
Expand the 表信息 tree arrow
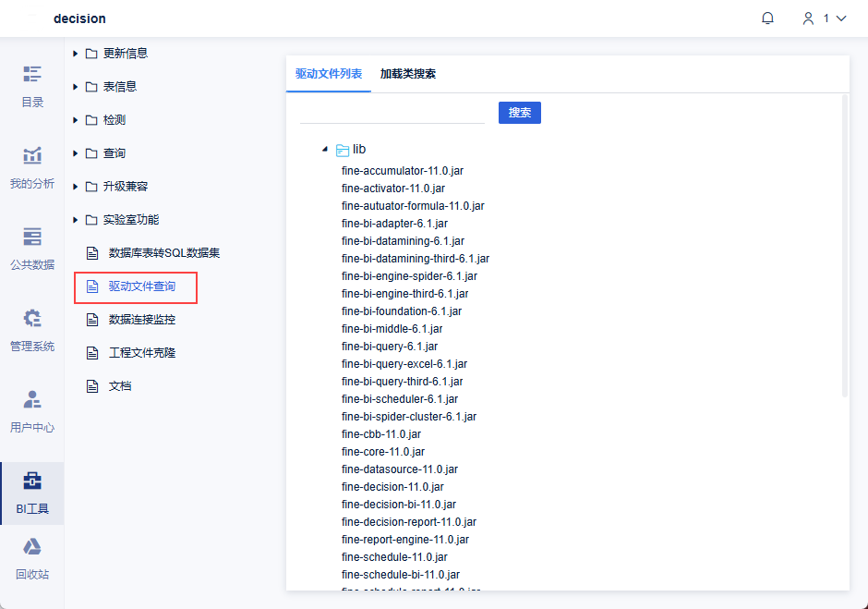pyautogui.click(x=76, y=87)
